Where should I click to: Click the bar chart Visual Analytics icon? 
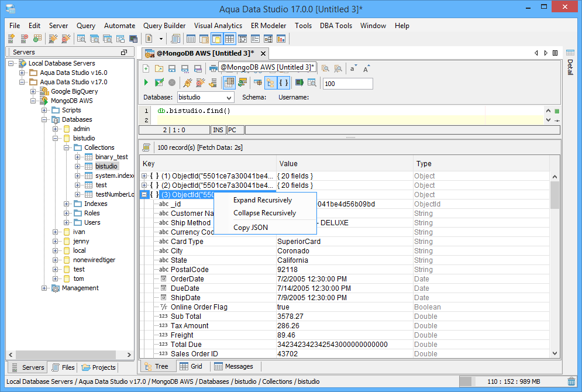point(281,39)
